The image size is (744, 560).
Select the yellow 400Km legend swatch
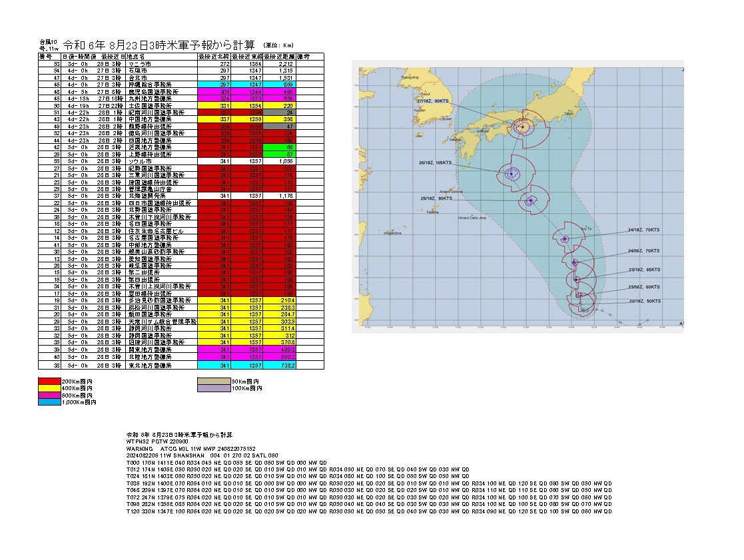pyautogui.click(x=51, y=388)
